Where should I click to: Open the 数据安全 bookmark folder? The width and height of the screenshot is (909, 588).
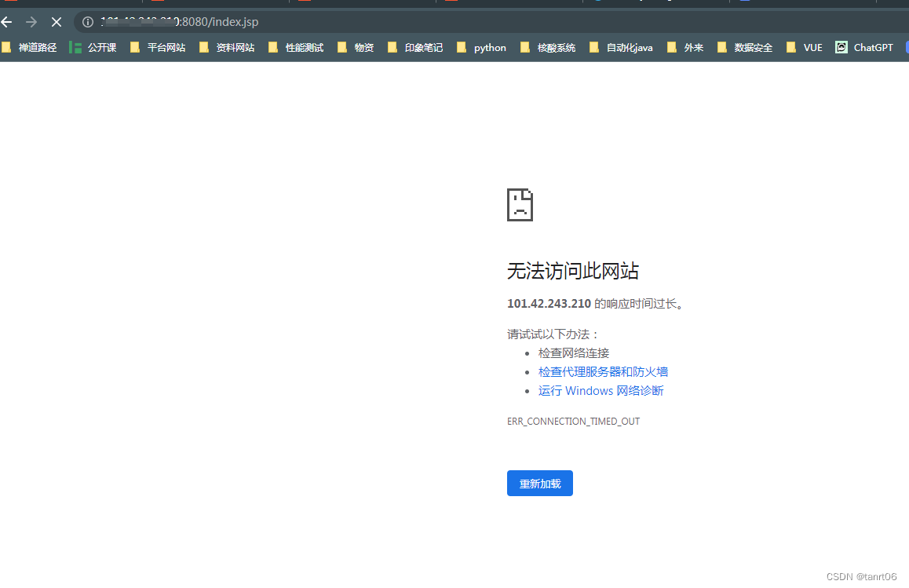click(745, 48)
